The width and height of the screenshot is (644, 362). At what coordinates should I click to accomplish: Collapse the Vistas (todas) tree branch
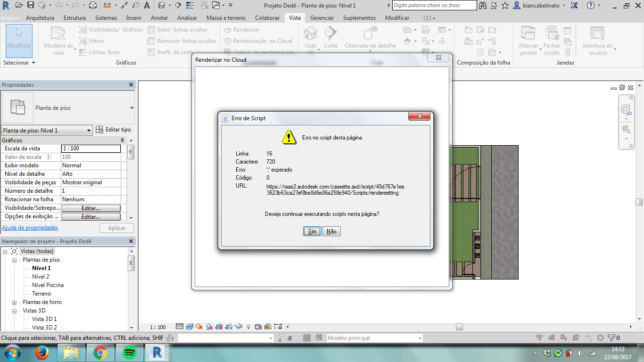pyautogui.click(x=4, y=251)
